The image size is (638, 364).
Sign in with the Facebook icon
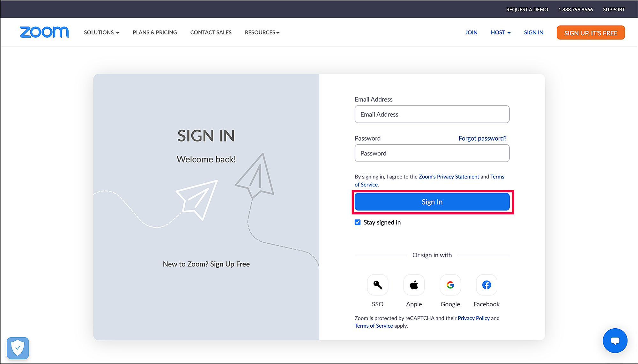pos(487,285)
